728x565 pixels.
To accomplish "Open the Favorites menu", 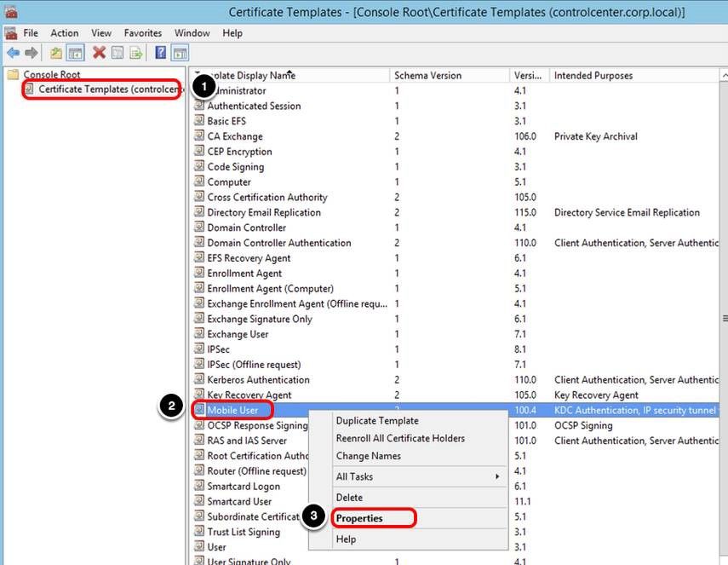I will [x=142, y=32].
